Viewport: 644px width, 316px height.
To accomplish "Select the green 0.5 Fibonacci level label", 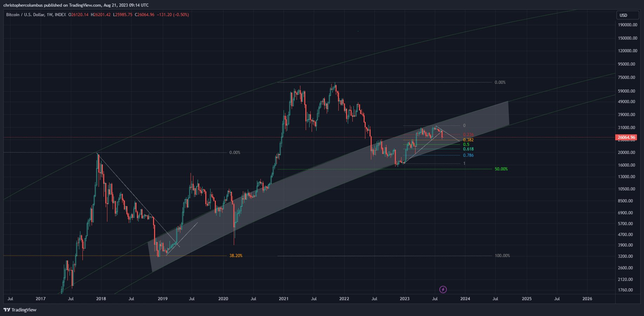I will coord(466,144).
